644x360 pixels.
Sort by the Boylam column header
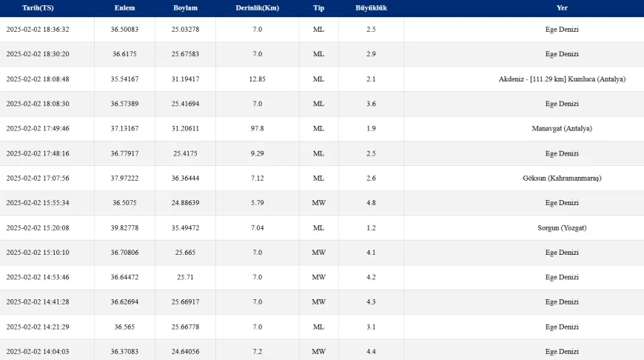[185, 8]
